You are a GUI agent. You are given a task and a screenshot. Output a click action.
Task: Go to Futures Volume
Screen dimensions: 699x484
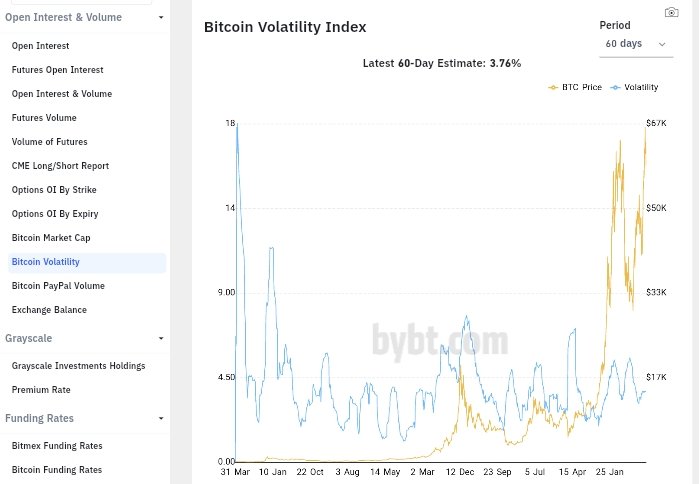pos(44,118)
